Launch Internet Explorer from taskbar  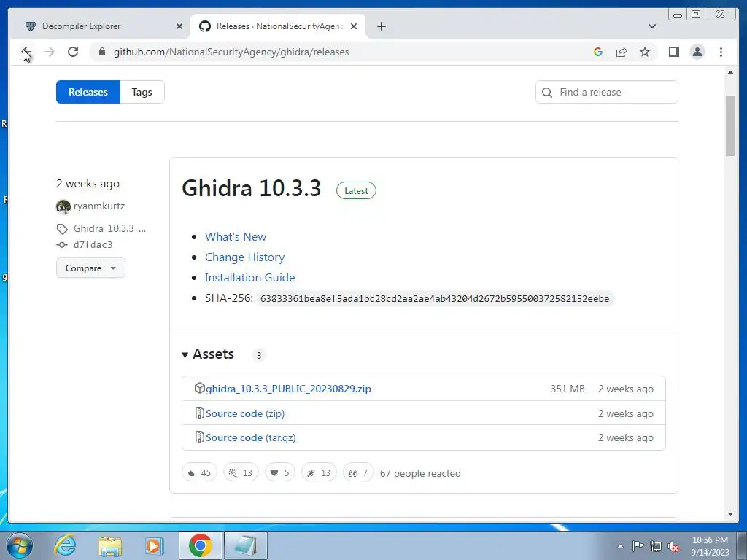(x=65, y=545)
